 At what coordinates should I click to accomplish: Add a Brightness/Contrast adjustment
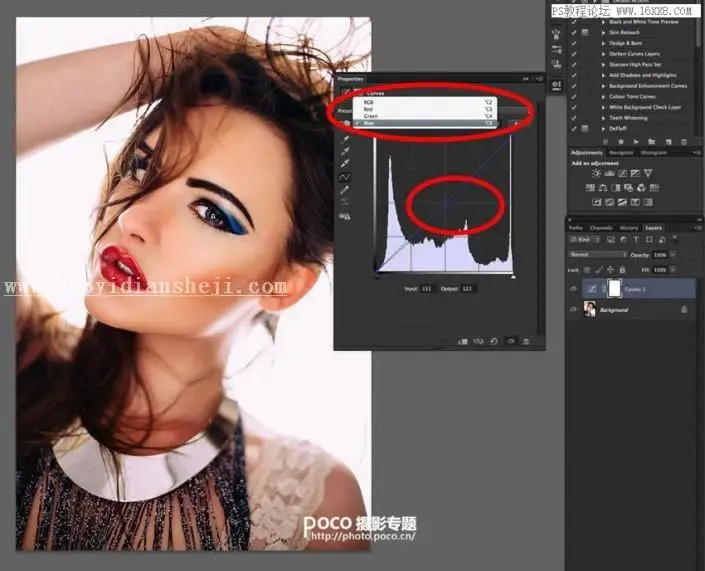pyautogui.click(x=596, y=173)
